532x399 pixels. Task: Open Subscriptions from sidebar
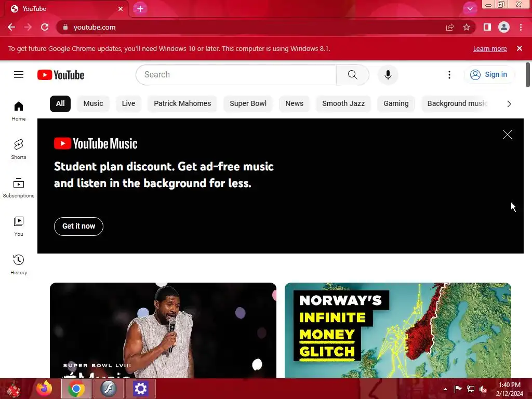[19, 188]
